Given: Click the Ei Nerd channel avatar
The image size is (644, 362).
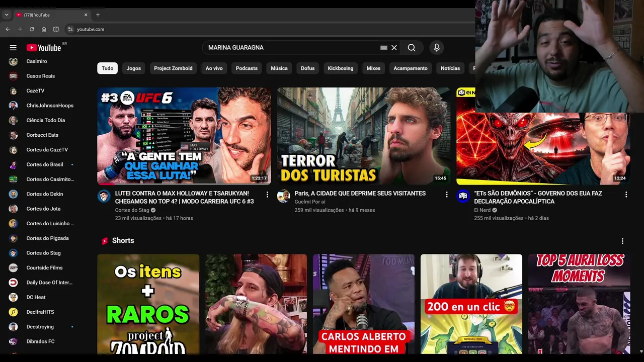Looking at the screenshot, I should coord(463,196).
